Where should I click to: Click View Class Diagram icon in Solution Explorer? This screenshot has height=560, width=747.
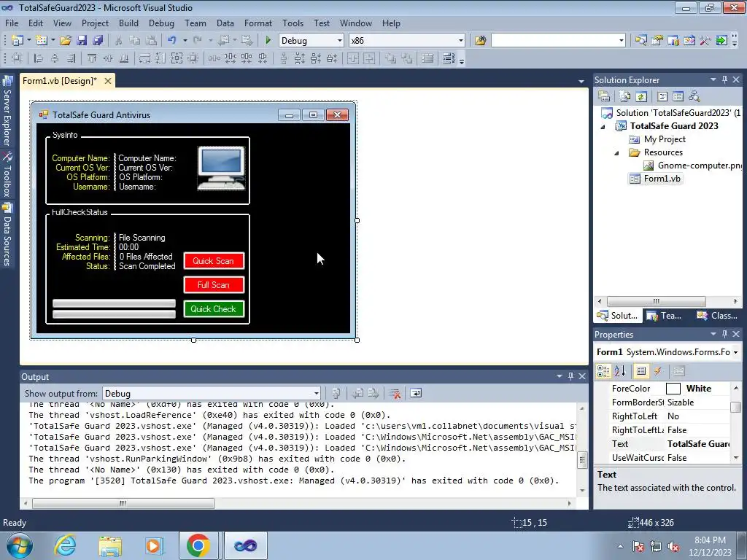click(694, 97)
